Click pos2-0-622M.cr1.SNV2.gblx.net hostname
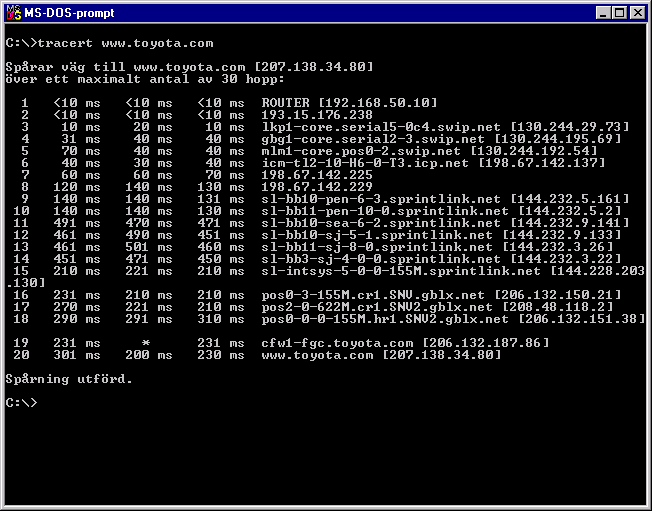 (x=377, y=307)
